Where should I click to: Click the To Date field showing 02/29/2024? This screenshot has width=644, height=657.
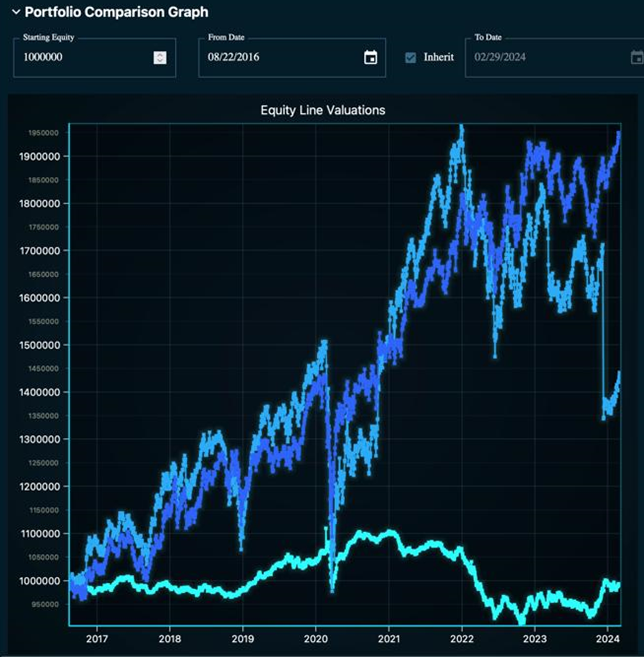tap(535, 57)
